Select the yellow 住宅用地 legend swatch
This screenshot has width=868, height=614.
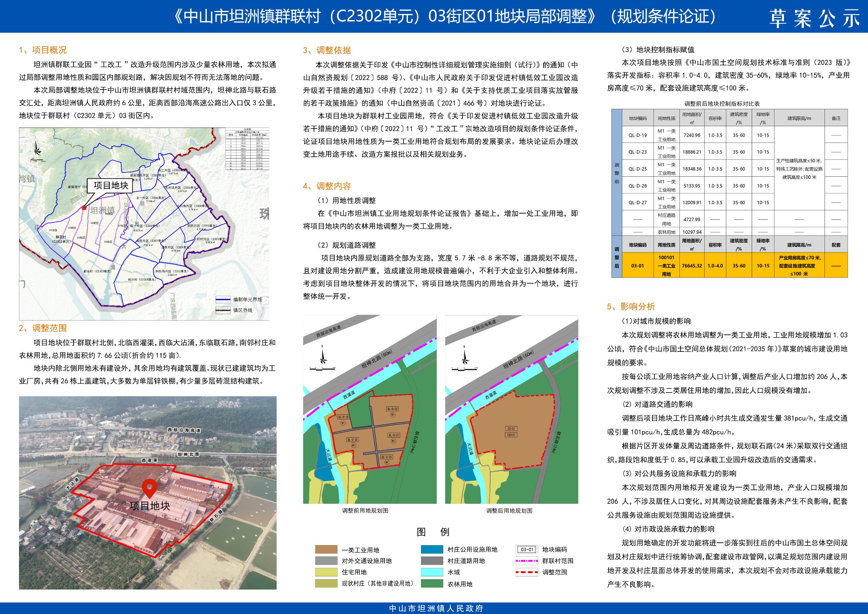pos(326,572)
